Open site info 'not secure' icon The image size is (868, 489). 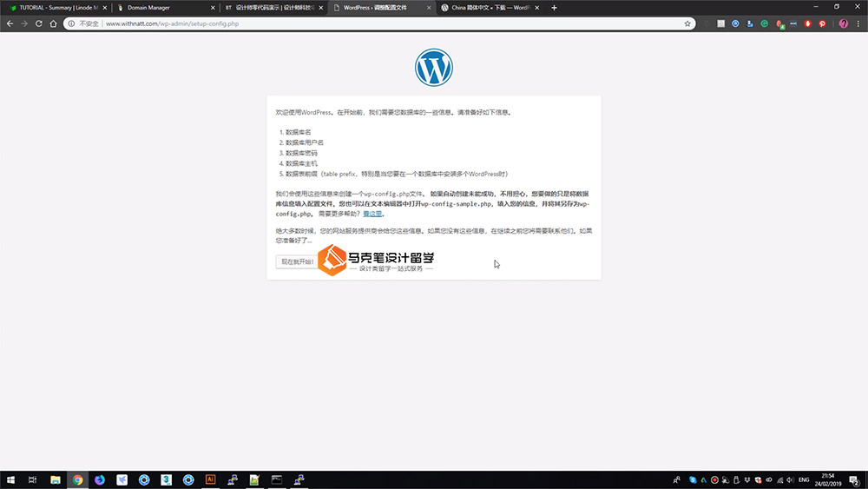point(71,23)
